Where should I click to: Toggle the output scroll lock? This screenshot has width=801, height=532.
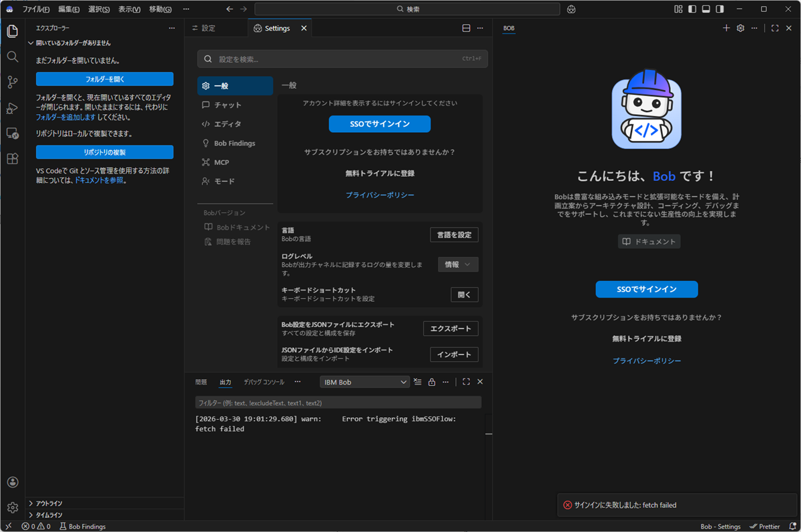[x=432, y=382]
